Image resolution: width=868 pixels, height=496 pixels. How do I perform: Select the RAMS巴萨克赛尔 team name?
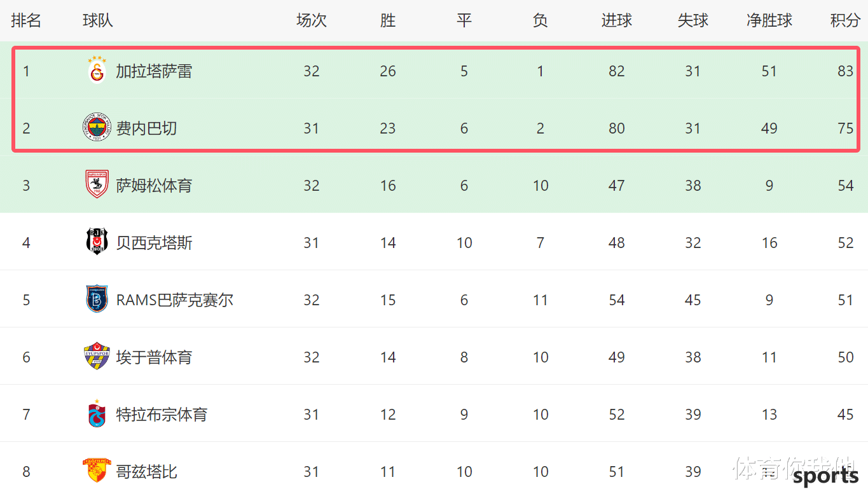pos(175,300)
